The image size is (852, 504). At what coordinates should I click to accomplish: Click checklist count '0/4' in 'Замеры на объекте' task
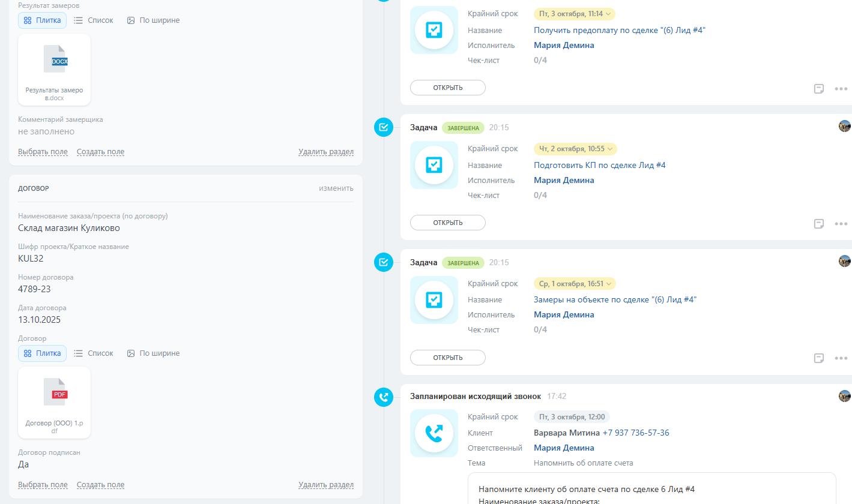(540, 329)
